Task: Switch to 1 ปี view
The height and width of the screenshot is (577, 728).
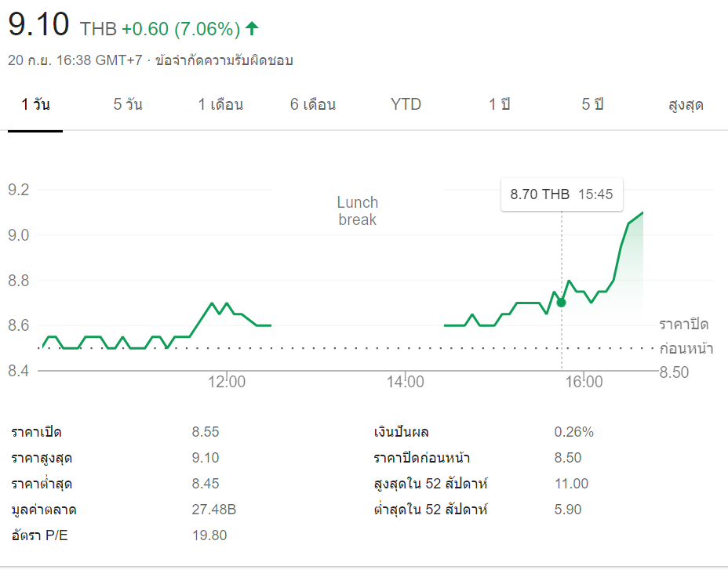Action: 500,104
